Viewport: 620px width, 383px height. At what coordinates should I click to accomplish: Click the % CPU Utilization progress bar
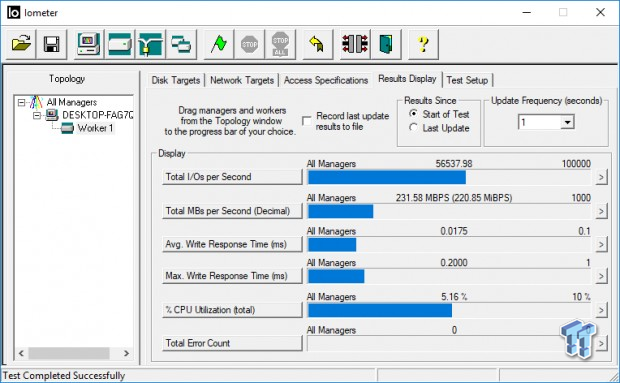pyautogui.click(x=449, y=310)
